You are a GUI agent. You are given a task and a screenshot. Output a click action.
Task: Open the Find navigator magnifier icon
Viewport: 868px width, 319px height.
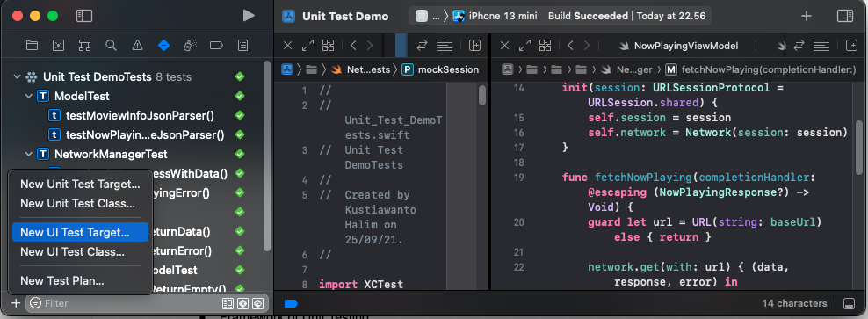click(111, 46)
